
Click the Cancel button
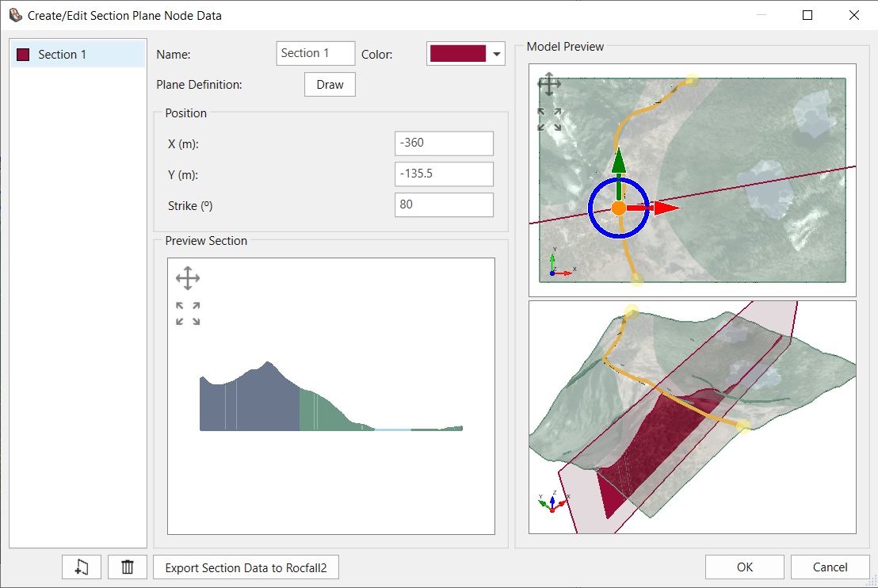[x=830, y=567]
